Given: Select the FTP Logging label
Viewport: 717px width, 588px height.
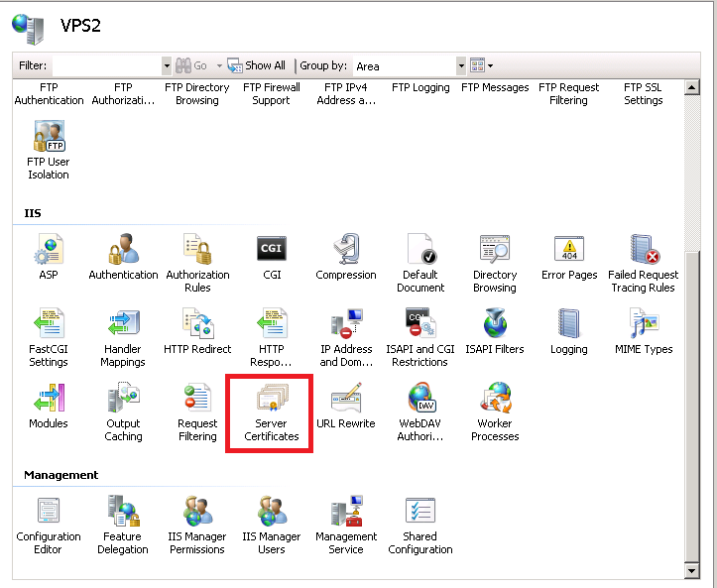Looking at the screenshot, I should tap(420, 88).
